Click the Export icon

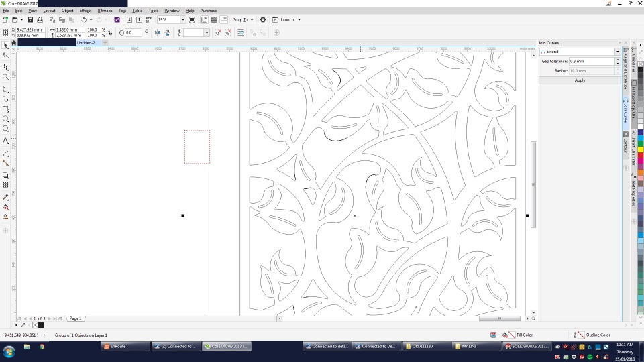tap(139, 19)
